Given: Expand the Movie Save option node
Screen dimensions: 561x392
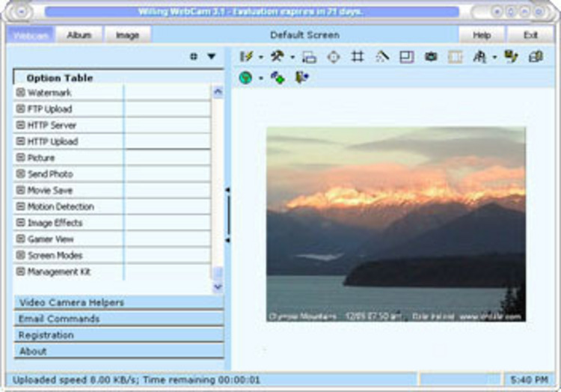Looking at the screenshot, I should click(x=21, y=190).
